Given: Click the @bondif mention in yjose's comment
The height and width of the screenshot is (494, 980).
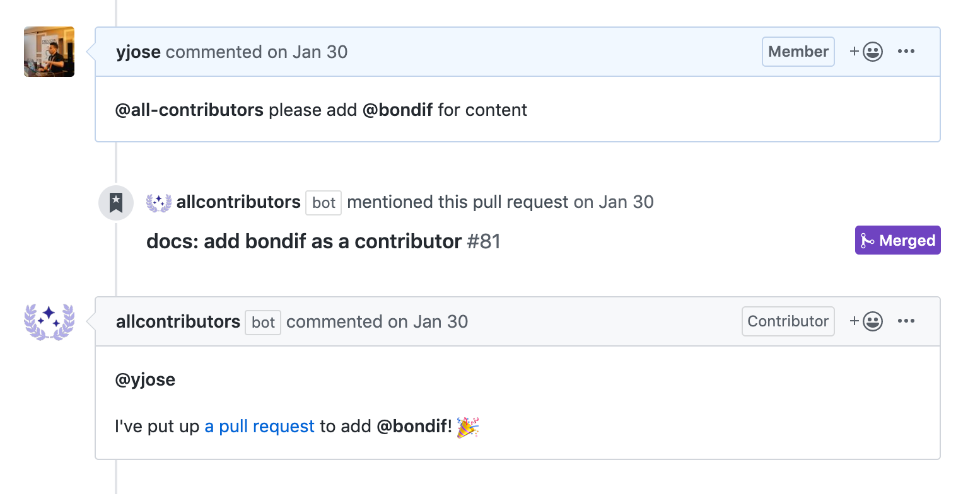Looking at the screenshot, I should (397, 110).
